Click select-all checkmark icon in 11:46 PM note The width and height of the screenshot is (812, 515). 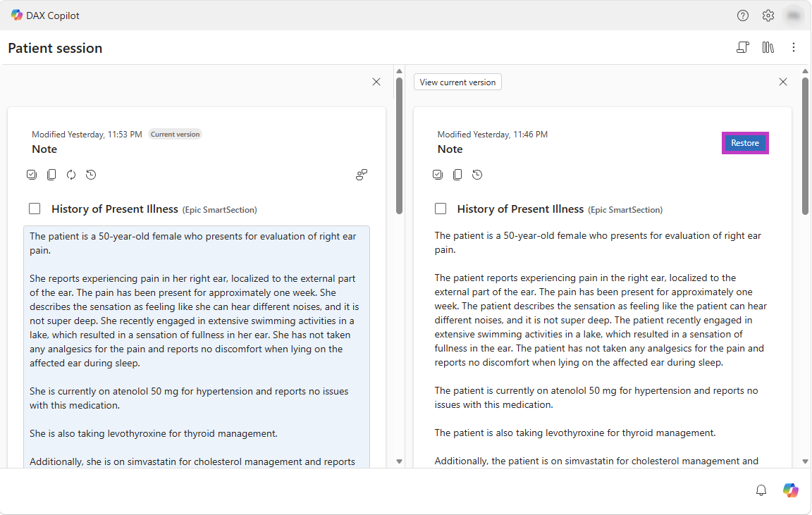(x=438, y=175)
